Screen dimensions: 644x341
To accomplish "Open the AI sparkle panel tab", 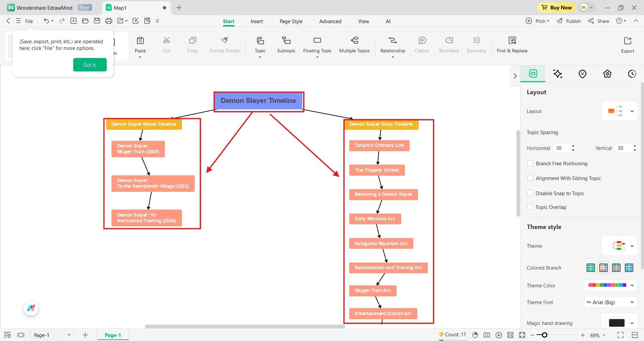I will tap(558, 74).
